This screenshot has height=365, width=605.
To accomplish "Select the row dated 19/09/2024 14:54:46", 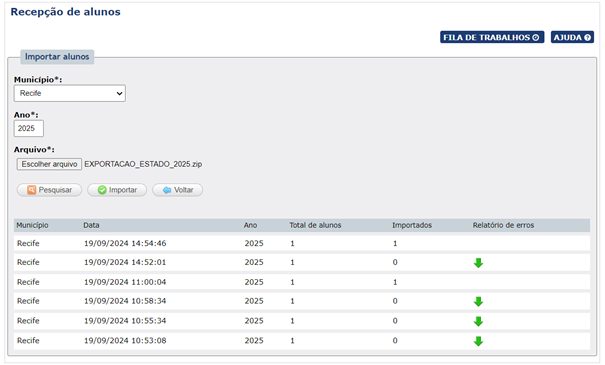I will point(302,243).
